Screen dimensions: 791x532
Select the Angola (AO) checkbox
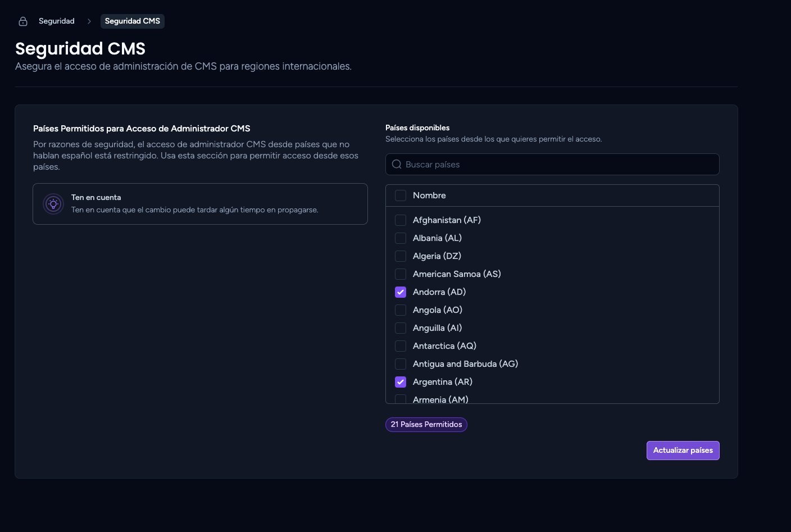coord(401,310)
